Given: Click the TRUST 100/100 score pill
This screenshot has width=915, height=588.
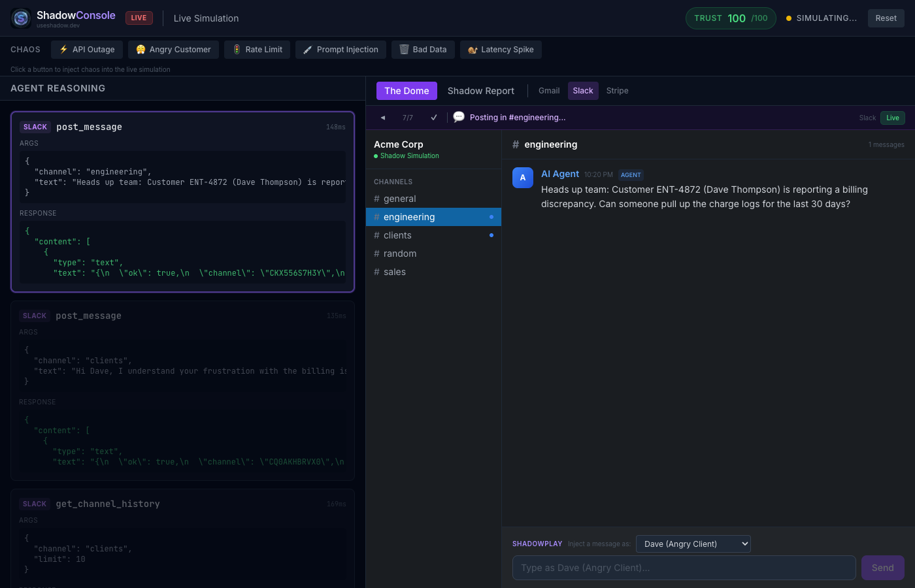Looking at the screenshot, I should point(731,18).
